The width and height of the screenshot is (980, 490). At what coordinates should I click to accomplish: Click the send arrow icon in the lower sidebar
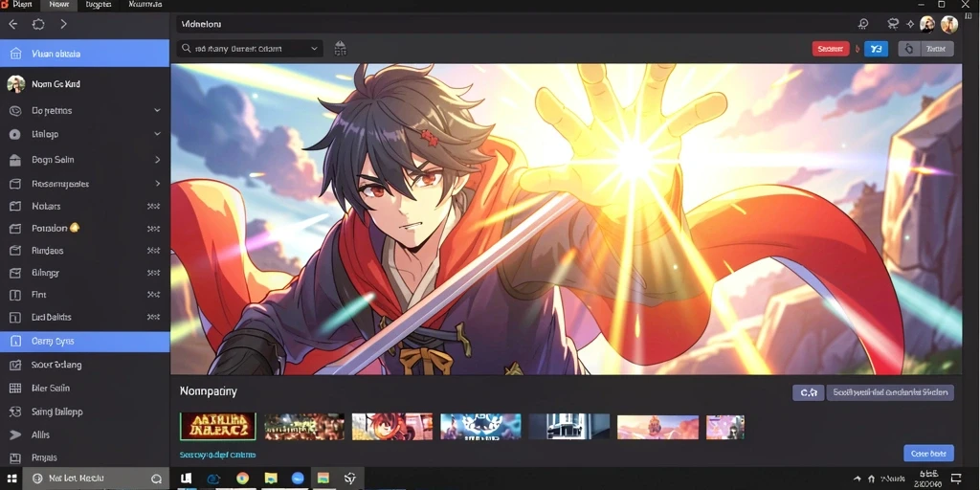coord(15,434)
